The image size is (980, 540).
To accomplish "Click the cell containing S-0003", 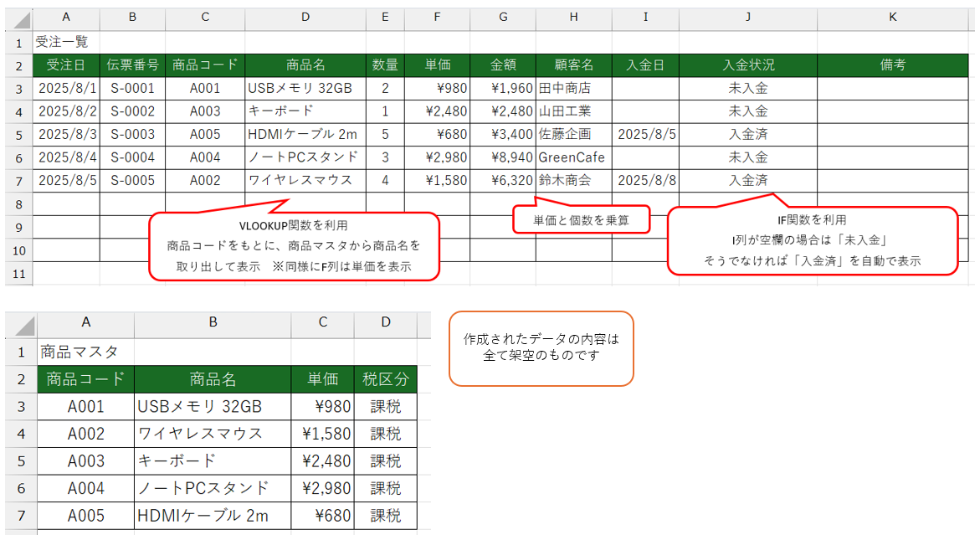I will 132,134.
